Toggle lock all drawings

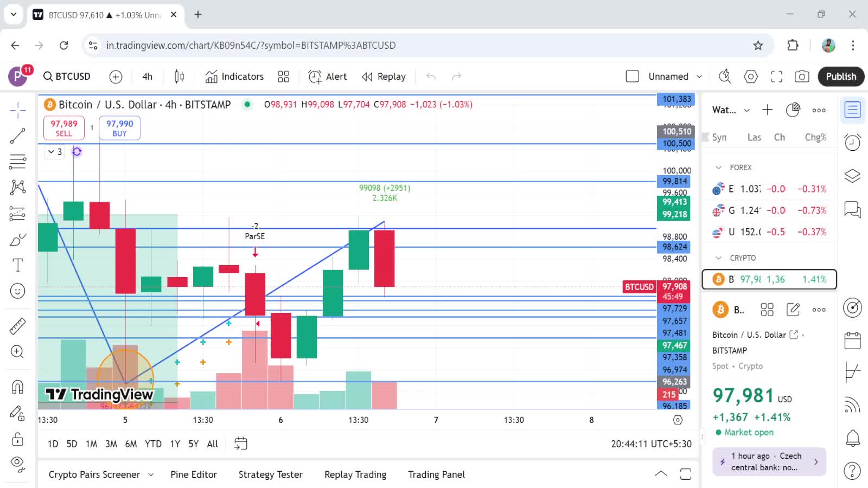(18, 438)
